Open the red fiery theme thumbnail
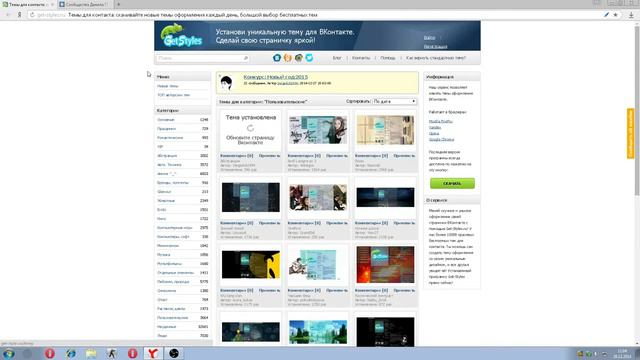The width and height of the screenshot is (640, 360). (385, 264)
